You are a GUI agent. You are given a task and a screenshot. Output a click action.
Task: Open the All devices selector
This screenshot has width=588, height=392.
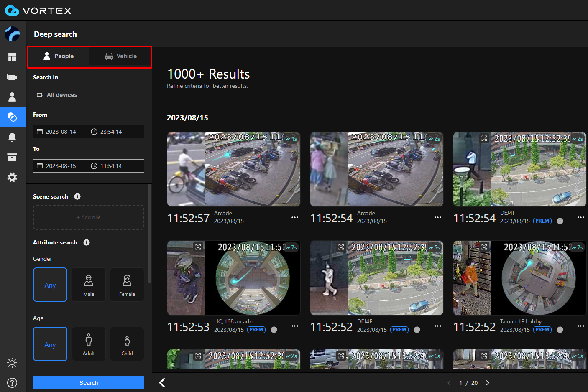89,95
